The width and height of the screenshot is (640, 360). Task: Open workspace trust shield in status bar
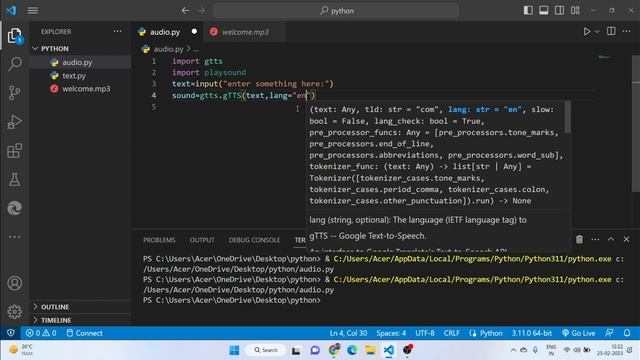pos(11,333)
